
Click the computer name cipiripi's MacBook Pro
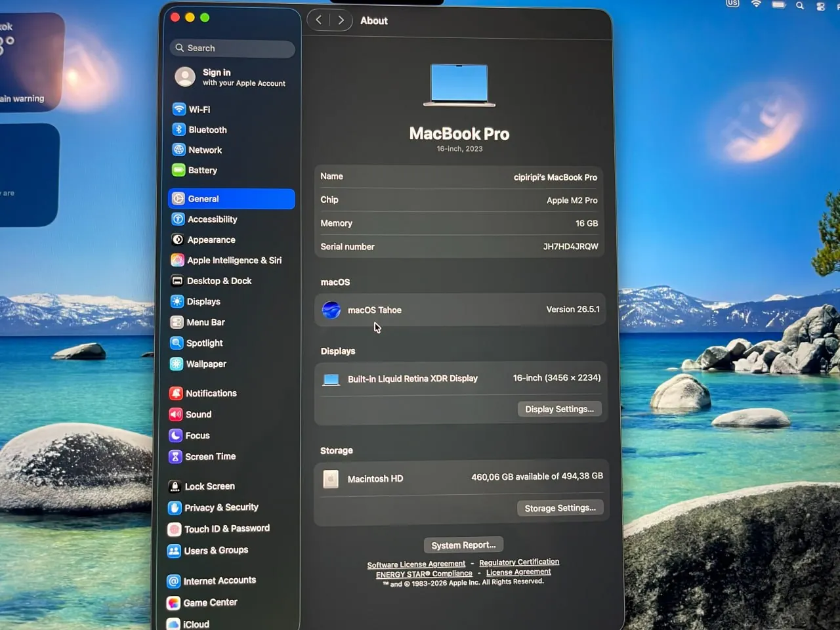[555, 177]
